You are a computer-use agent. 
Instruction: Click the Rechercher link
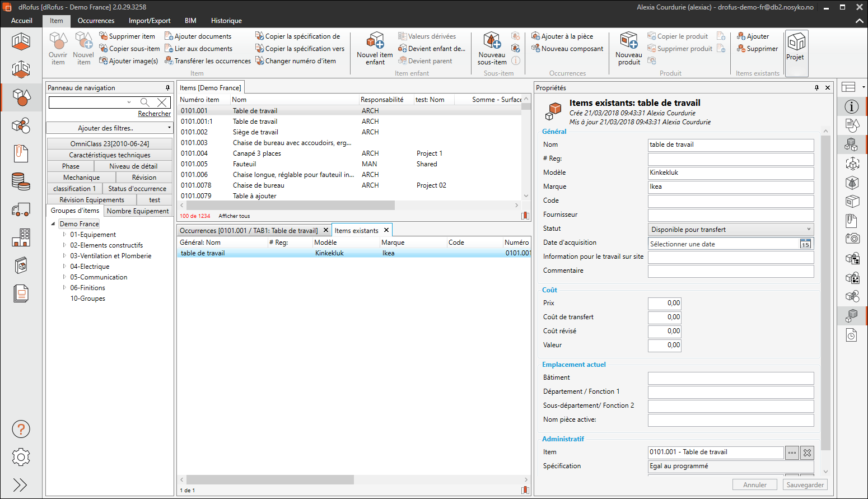(154, 114)
